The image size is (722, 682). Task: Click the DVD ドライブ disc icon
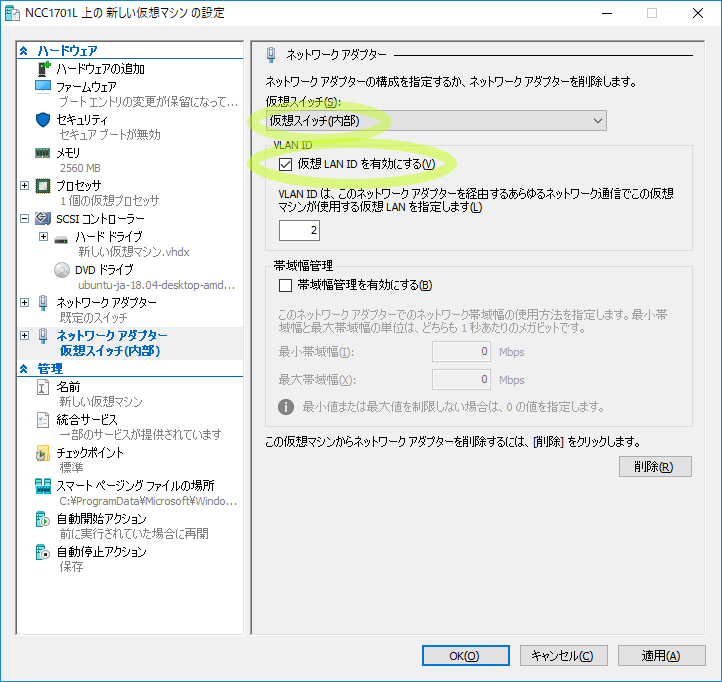coord(62,270)
